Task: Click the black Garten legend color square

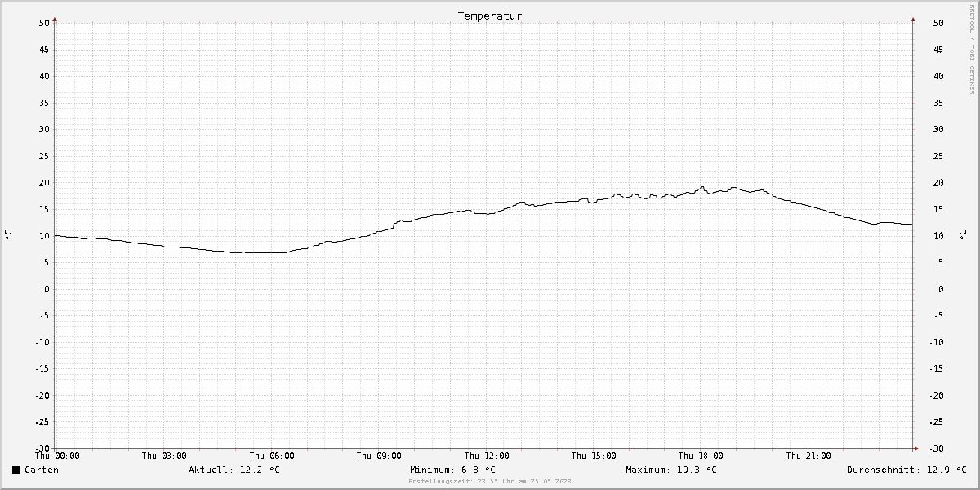Action: (x=16, y=470)
